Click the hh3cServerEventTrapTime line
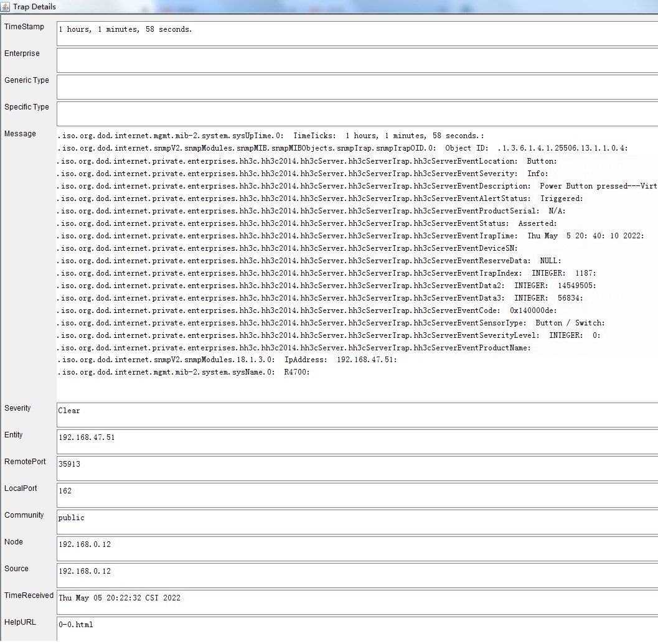The width and height of the screenshot is (658, 644). coord(351,236)
